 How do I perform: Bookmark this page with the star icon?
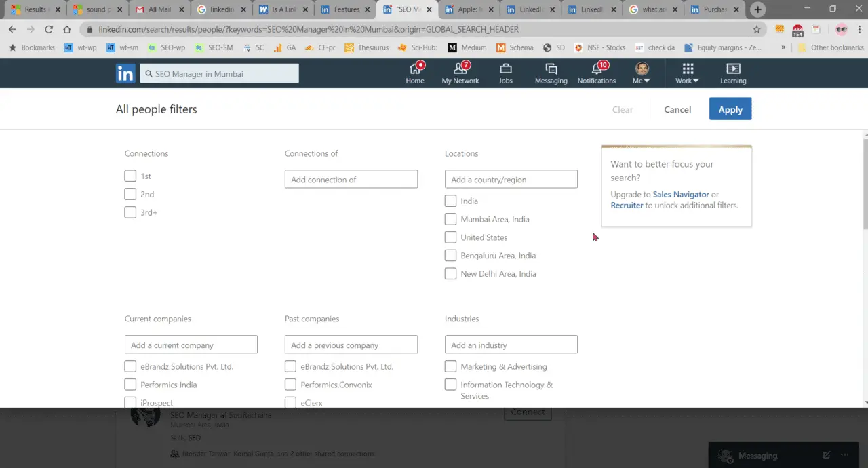point(757,29)
